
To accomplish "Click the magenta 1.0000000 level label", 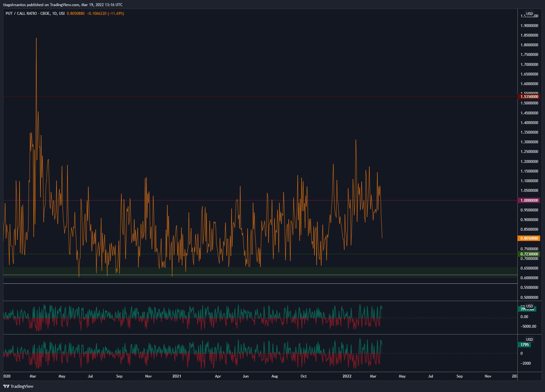I will pos(529,200).
